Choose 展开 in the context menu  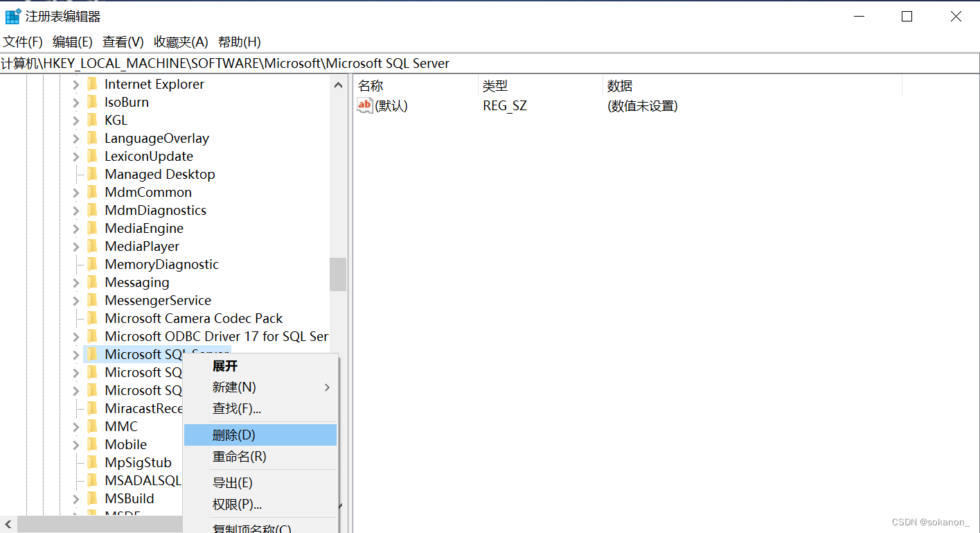click(x=260, y=366)
